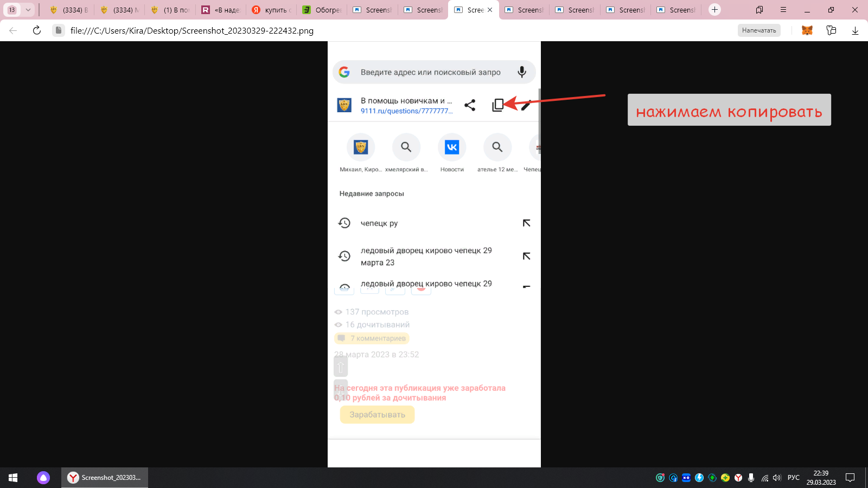Click the volume icon in system tray
The width and height of the screenshot is (868, 488).
[777, 478]
